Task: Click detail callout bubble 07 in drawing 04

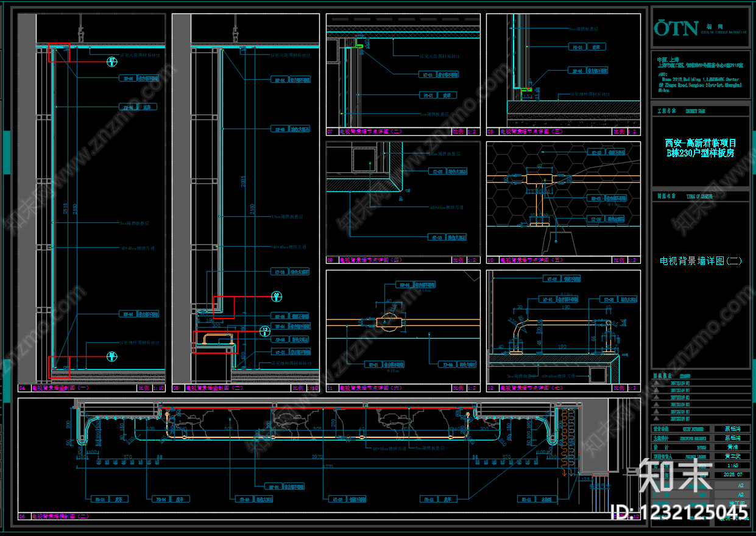Action: click(111, 61)
